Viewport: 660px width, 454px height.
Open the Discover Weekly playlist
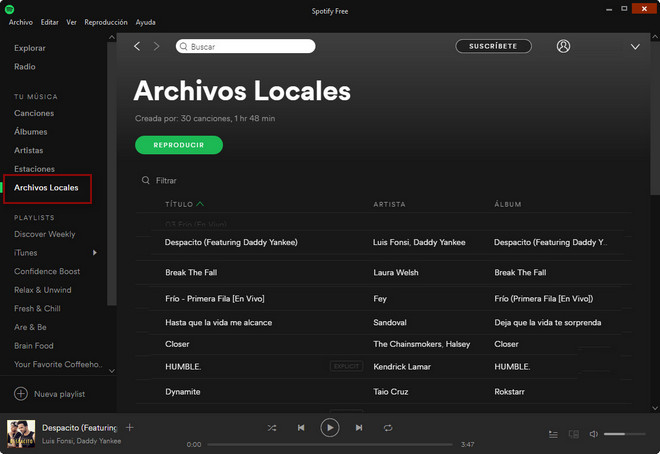coord(45,234)
